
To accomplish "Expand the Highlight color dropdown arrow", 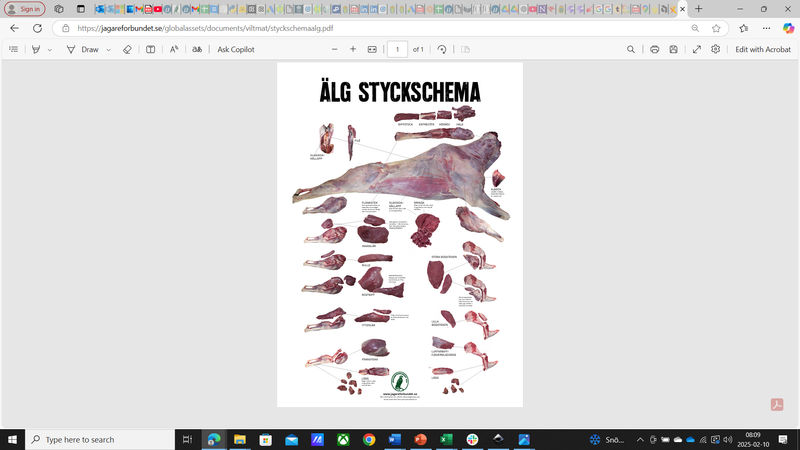I will pos(50,49).
